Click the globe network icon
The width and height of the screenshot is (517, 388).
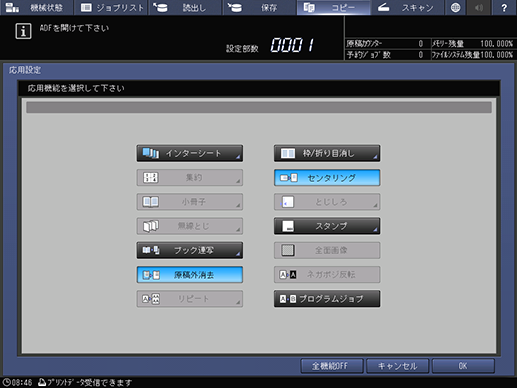455,7
